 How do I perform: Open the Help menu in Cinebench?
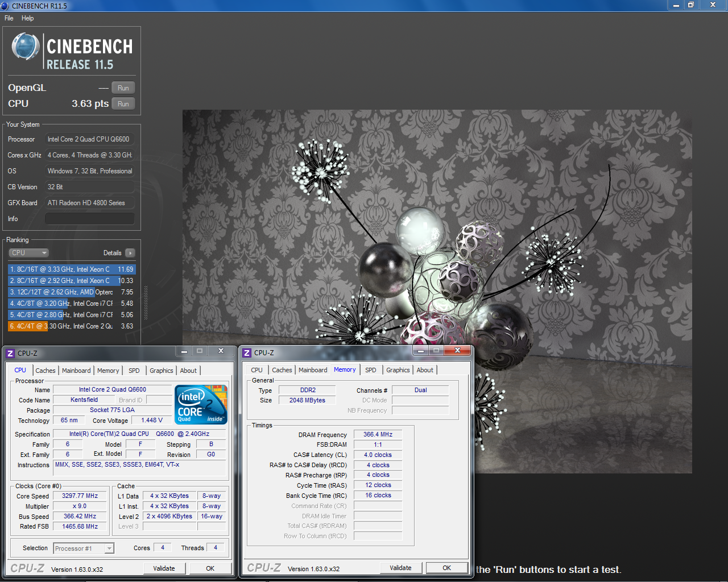27,18
